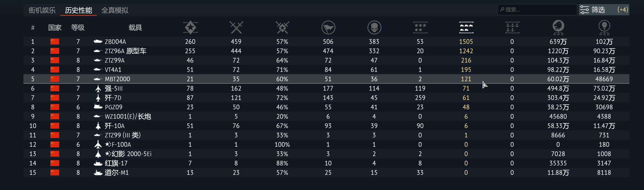Sort by the five-stars column icon

420,27
